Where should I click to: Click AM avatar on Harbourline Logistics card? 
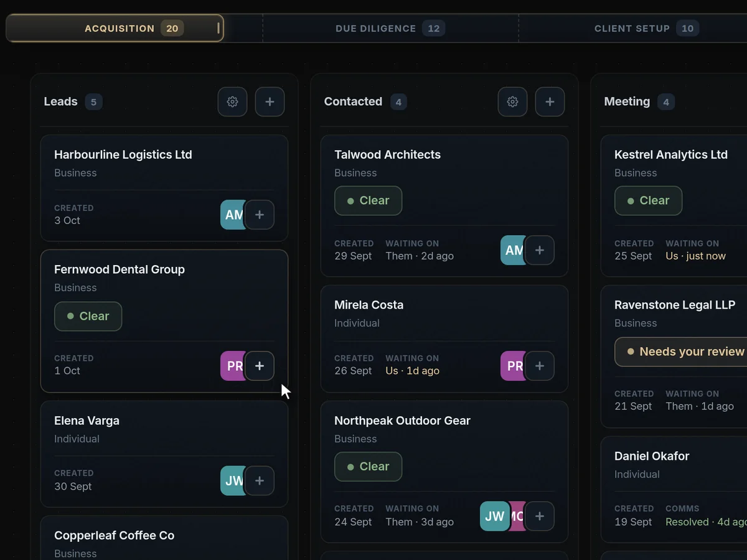click(x=232, y=215)
